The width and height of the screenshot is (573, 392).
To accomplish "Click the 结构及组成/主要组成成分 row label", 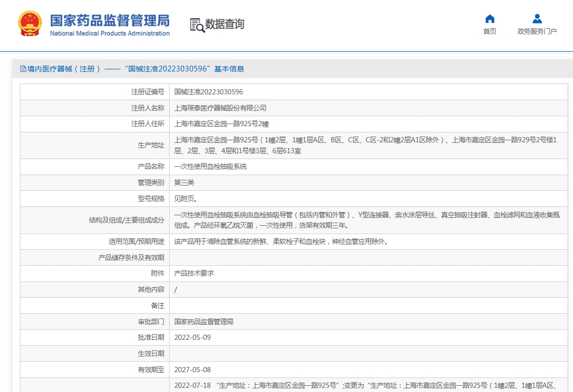I will [127, 220].
